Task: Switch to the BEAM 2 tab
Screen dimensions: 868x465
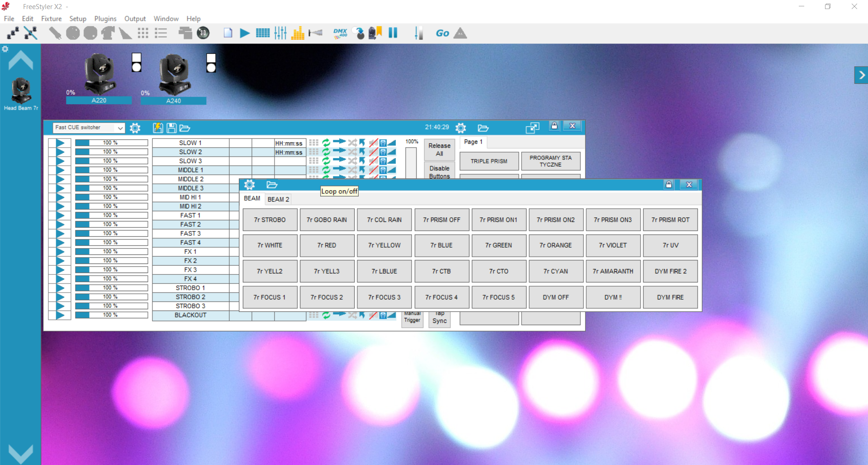Action: tap(278, 199)
